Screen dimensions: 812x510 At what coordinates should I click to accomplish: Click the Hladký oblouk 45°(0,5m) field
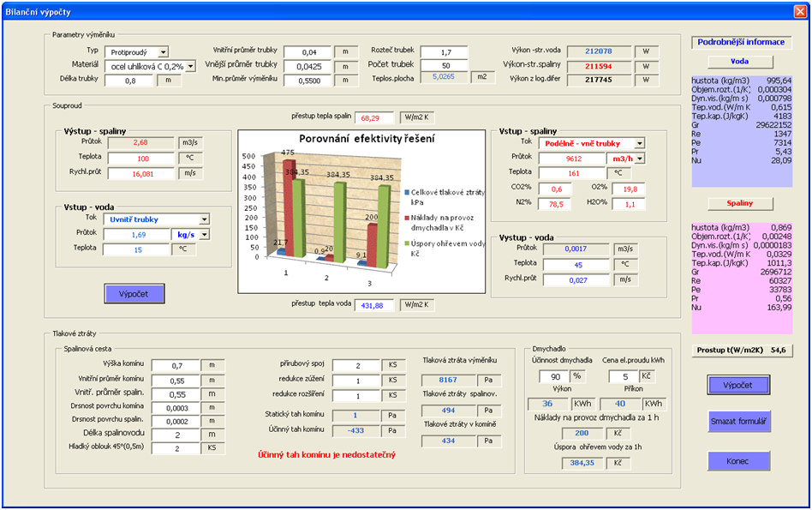click(x=176, y=449)
